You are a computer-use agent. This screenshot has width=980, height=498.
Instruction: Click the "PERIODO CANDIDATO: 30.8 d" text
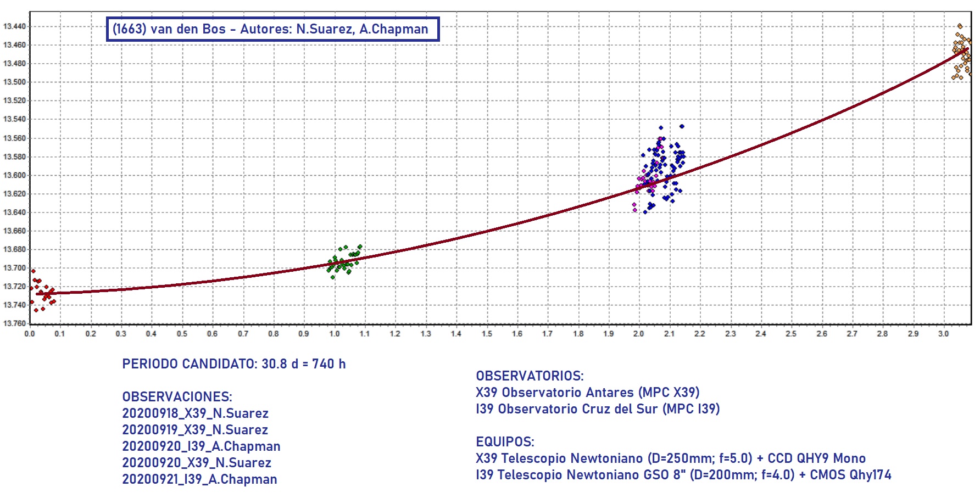click(233, 364)
